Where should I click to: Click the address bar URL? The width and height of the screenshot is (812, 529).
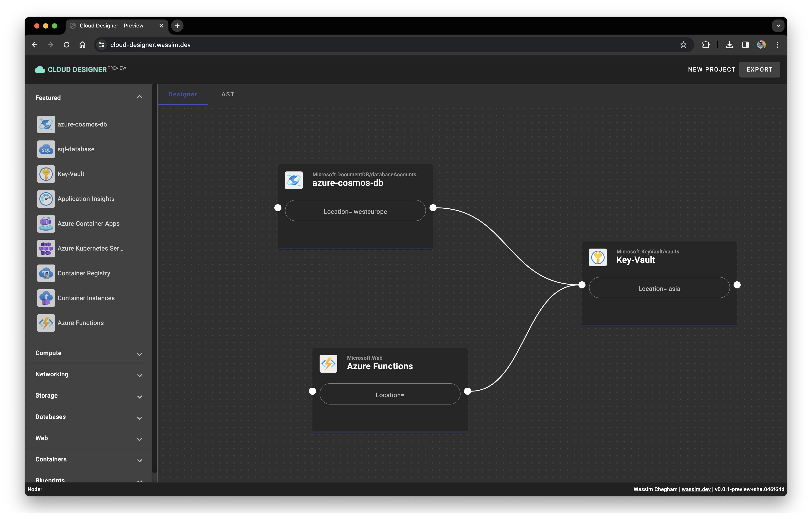point(150,45)
